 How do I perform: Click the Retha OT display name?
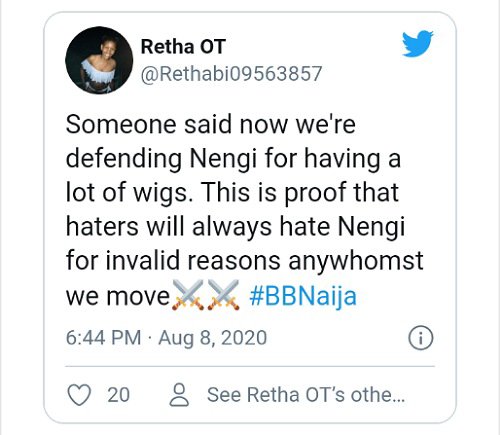click(183, 46)
